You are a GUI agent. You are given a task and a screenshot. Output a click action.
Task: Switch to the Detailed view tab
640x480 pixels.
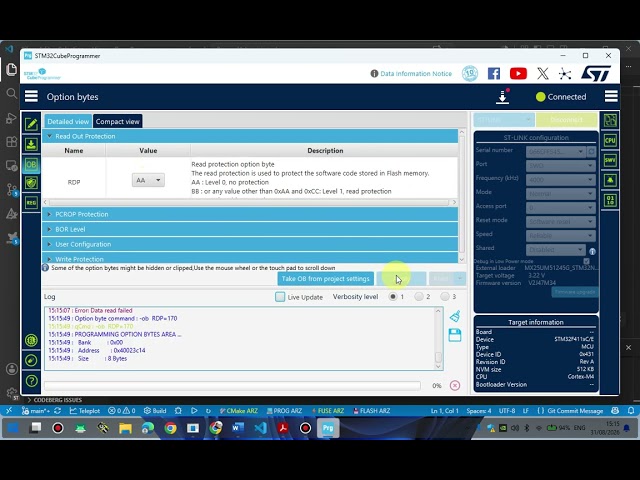pos(68,122)
